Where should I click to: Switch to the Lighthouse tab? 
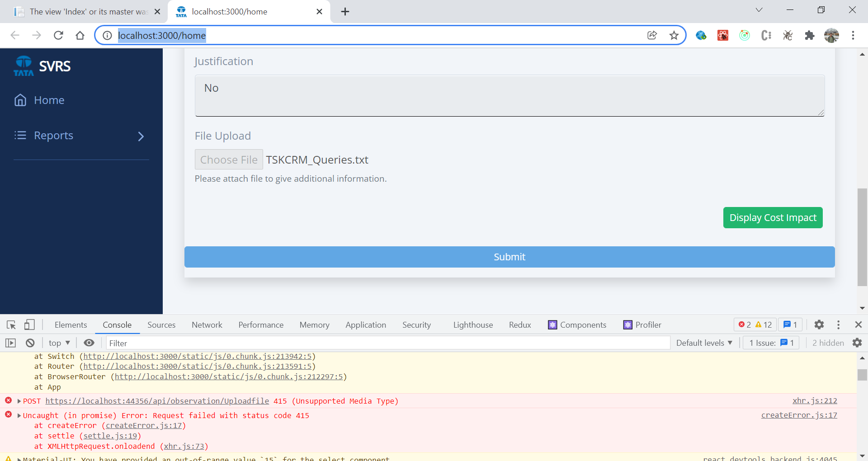pos(473,325)
